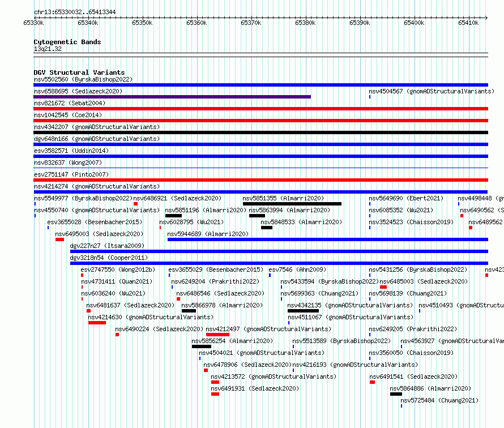Click the chr13:65330032..65413344 coordinate ruler label

click(75, 12)
